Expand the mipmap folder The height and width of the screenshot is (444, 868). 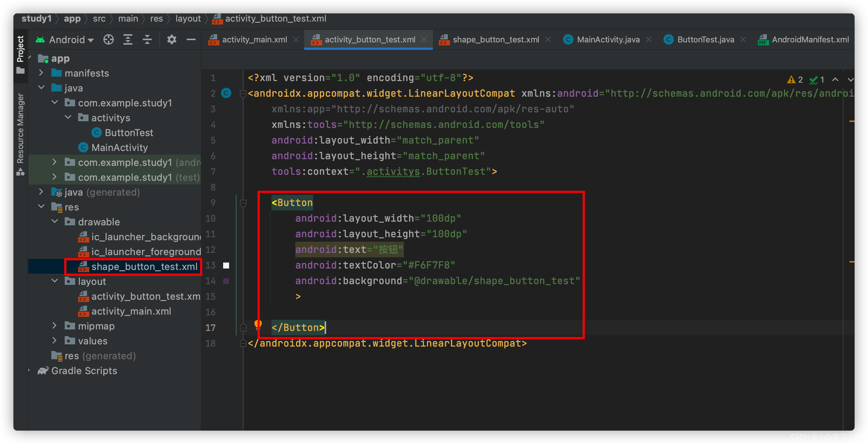tap(55, 326)
